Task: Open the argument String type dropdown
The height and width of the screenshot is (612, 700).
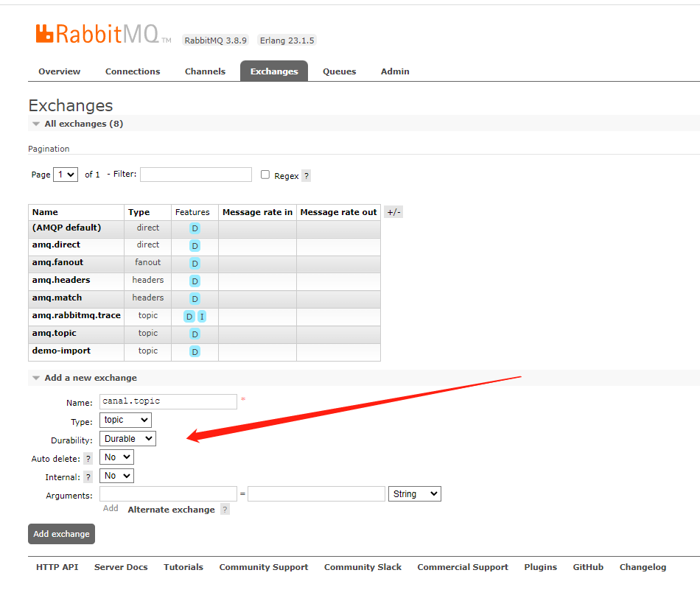Action: 415,493
